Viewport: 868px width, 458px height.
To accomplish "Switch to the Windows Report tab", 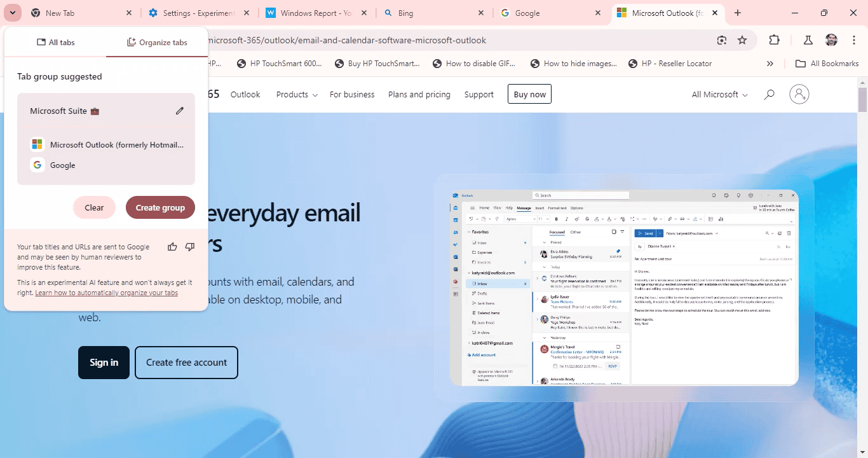I will pyautogui.click(x=316, y=13).
